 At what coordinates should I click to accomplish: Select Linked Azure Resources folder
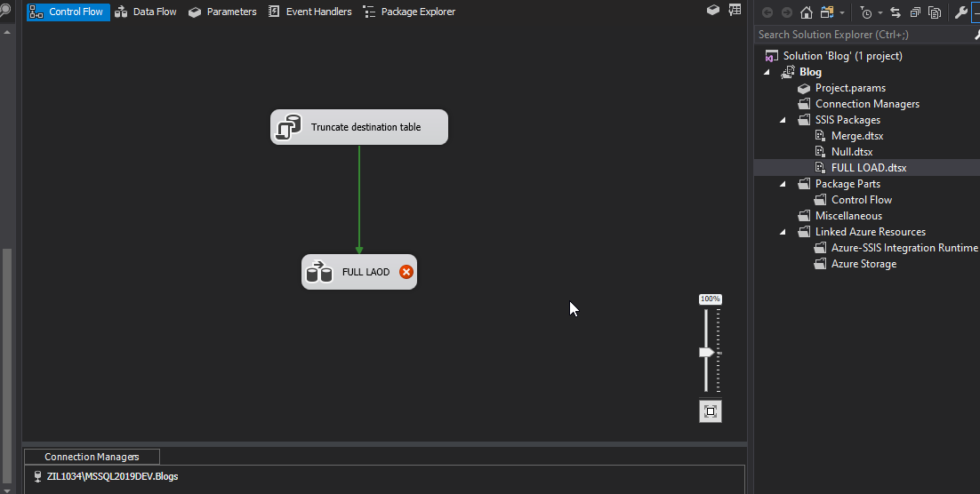870,232
